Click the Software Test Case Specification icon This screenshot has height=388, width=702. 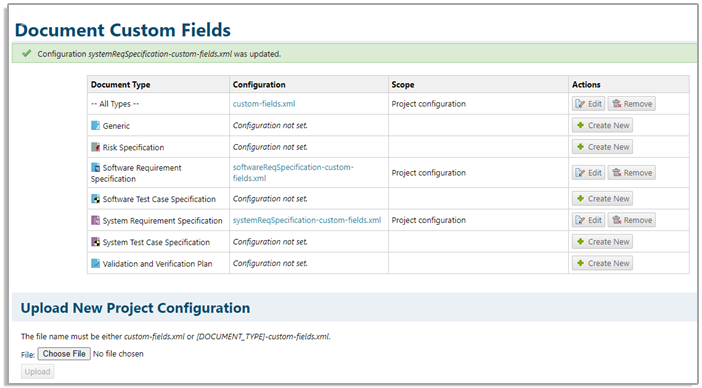pos(95,199)
